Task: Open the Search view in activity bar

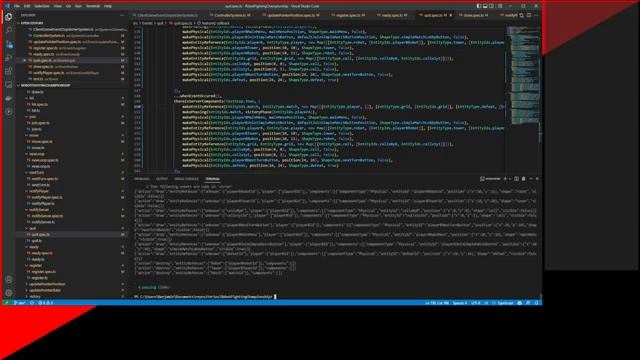Action: tap(9, 31)
